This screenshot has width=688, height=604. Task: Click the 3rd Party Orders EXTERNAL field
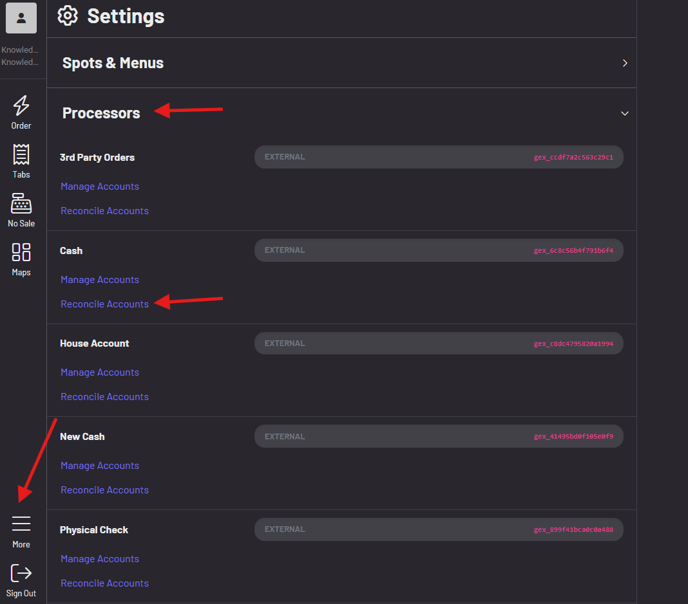[438, 157]
